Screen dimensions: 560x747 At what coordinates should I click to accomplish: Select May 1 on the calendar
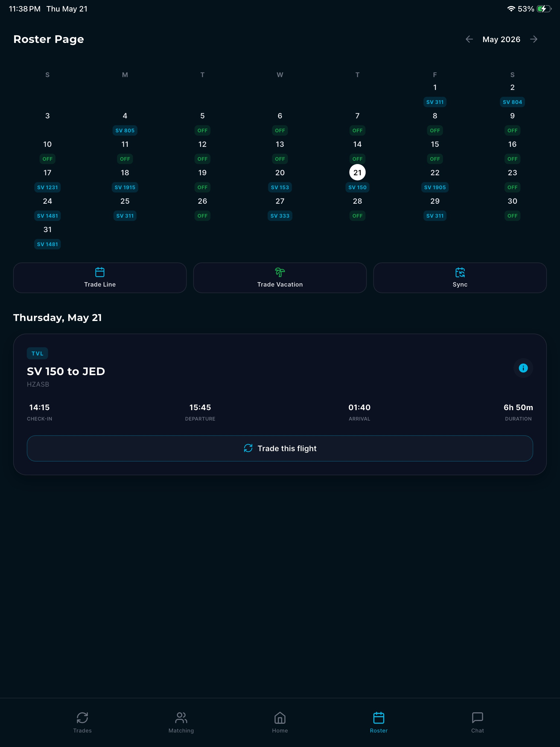click(x=435, y=87)
